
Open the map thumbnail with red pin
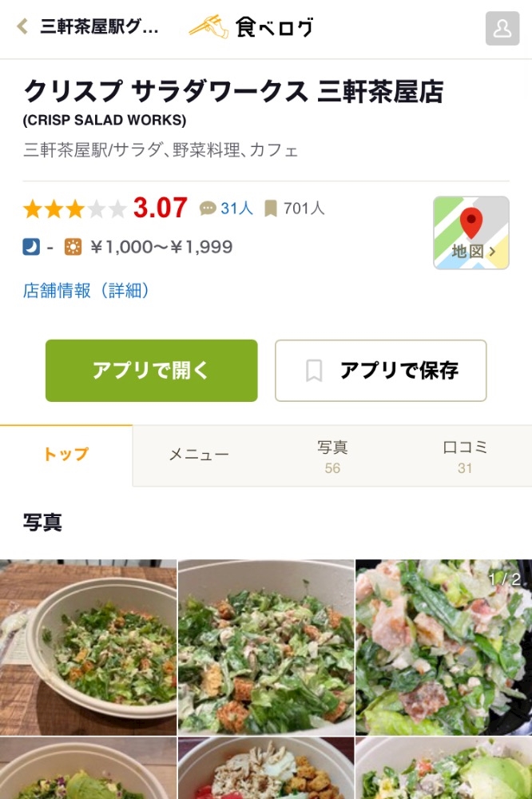470,233
